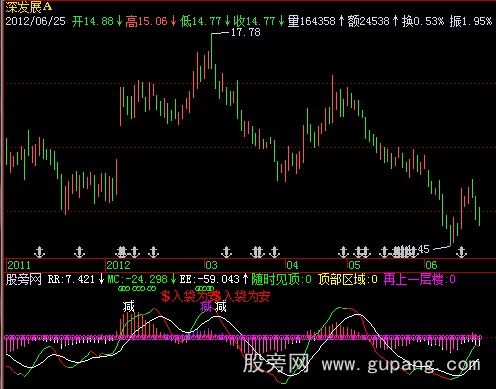Click the high price 高15.06 value

(146, 21)
